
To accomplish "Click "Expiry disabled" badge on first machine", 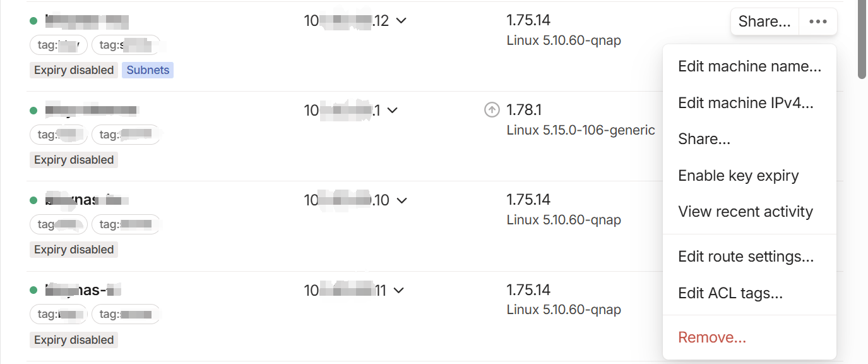I will tap(74, 70).
